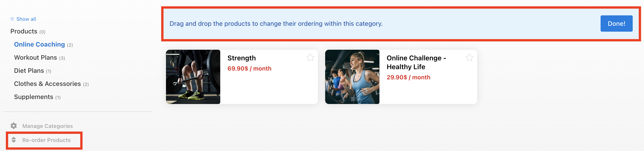Select the Online Coaching category

[39, 44]
